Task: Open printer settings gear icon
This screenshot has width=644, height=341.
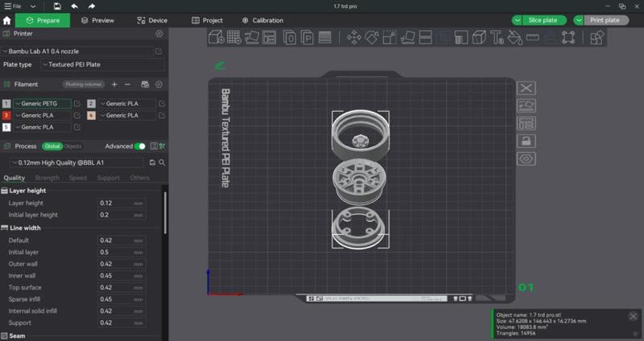Action: pos(159,34)
